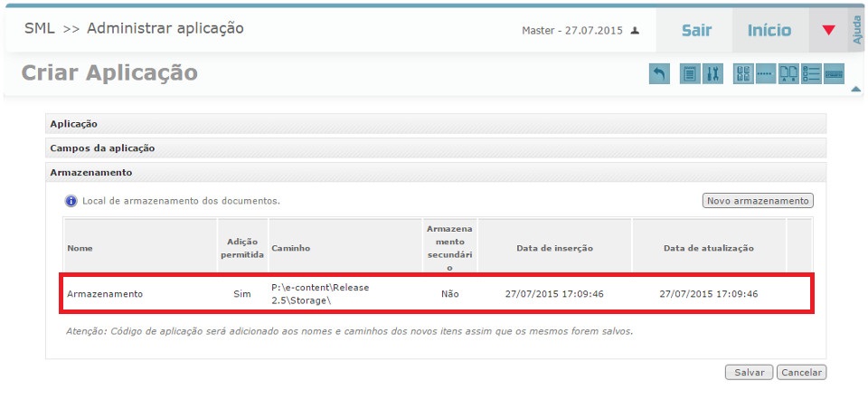Go to Início
868x400 pixels.
tap(769, 31)
